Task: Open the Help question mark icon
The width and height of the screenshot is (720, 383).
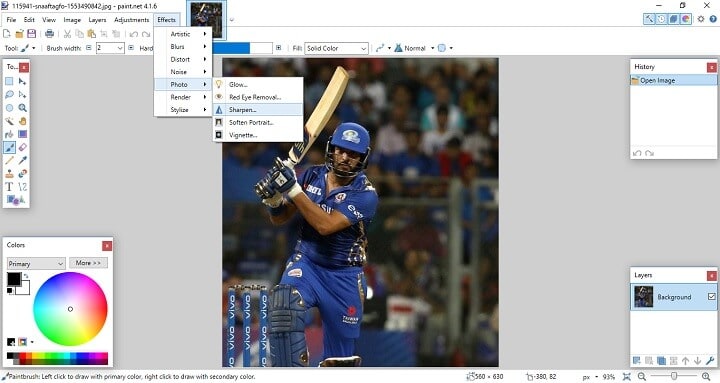Action: 713,19
